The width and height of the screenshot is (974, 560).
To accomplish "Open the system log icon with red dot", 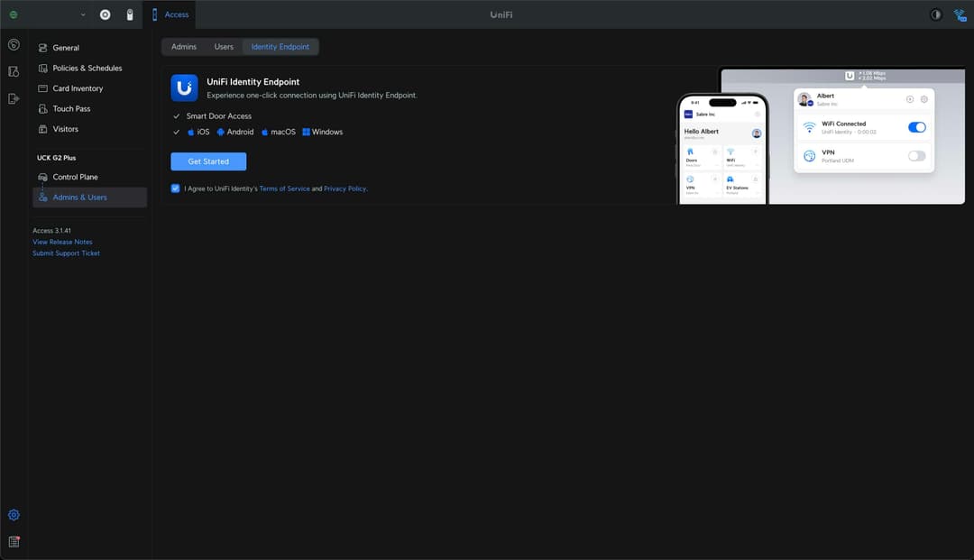I will pyautogui.click(x=14, y=542).
